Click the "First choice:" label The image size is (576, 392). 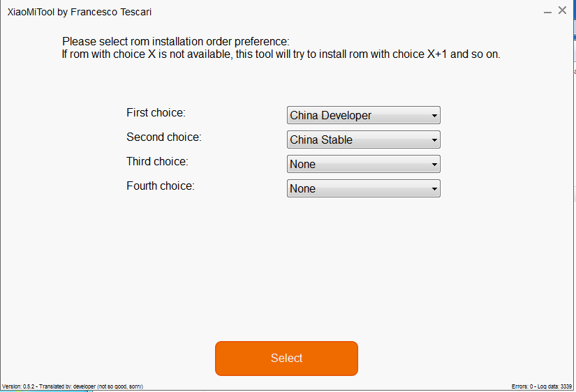coord(156,112)
